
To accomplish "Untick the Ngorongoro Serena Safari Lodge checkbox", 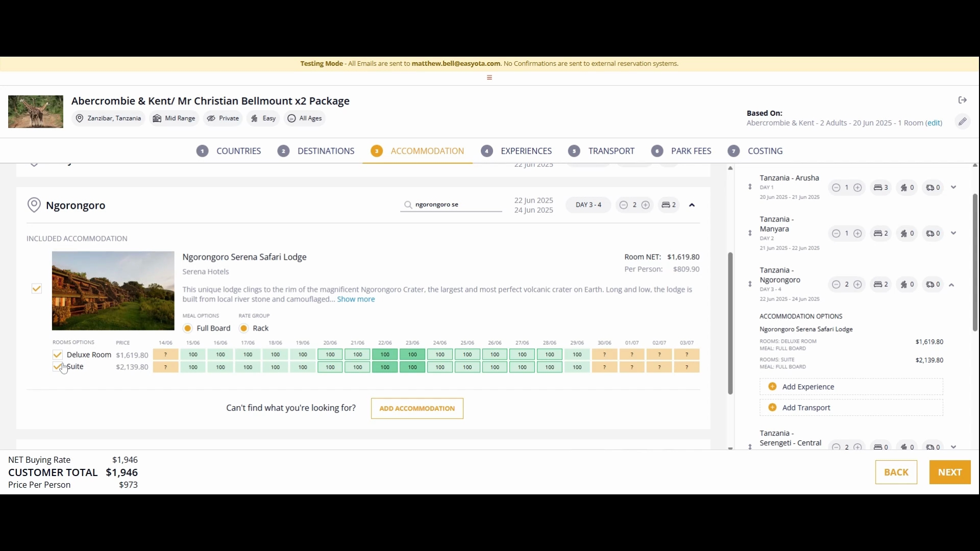I will coord(37,289).
